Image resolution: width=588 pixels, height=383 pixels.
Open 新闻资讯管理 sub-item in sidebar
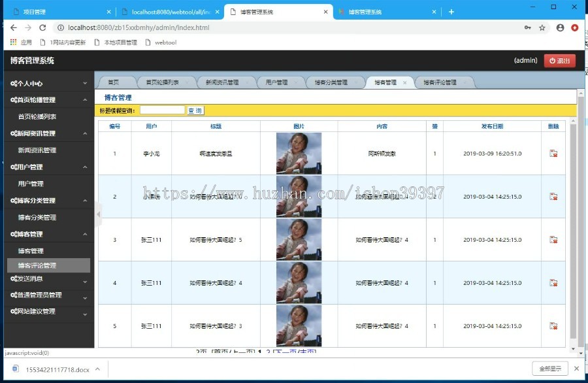37,150
